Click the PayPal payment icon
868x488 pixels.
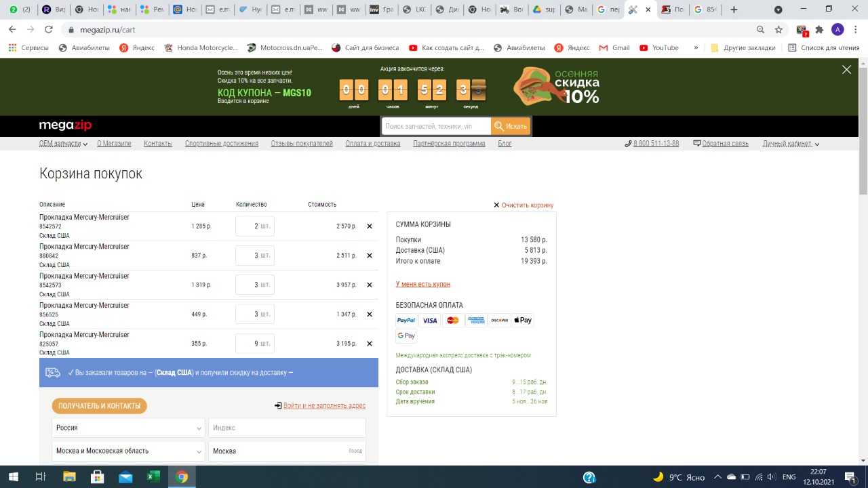(x=406, y=321)
